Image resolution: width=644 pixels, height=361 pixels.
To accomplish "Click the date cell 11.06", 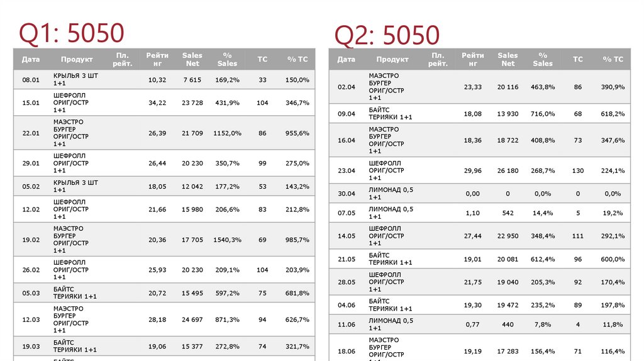I will (347, 325).
